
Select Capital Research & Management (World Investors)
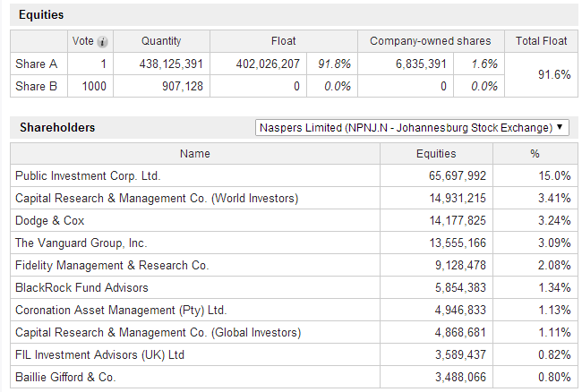click(157, 199)
